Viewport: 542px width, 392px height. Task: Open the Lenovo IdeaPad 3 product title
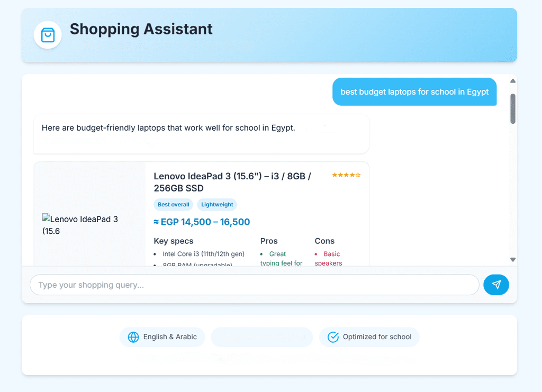232,182
